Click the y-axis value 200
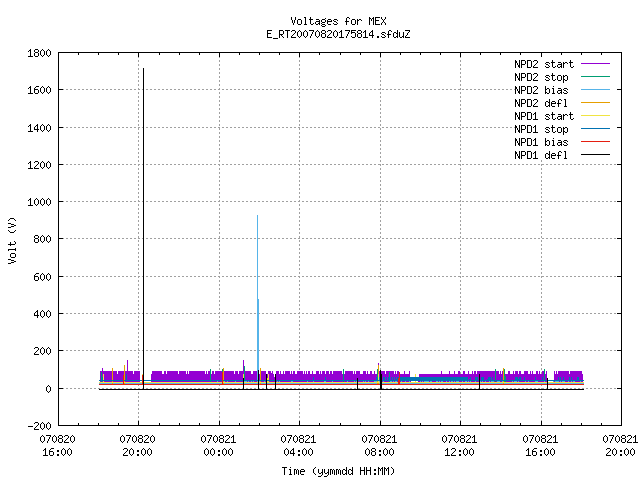The height and width of the screenshot is (480, 640). [42, 351]
